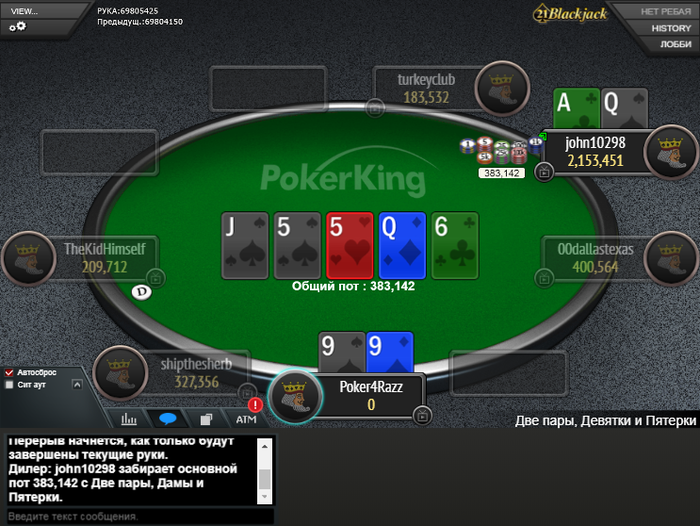Image resolution: width=700 pixels, height=526 pixels.
Task: Click the red exclamation alert icon
Action: point(255,405)
